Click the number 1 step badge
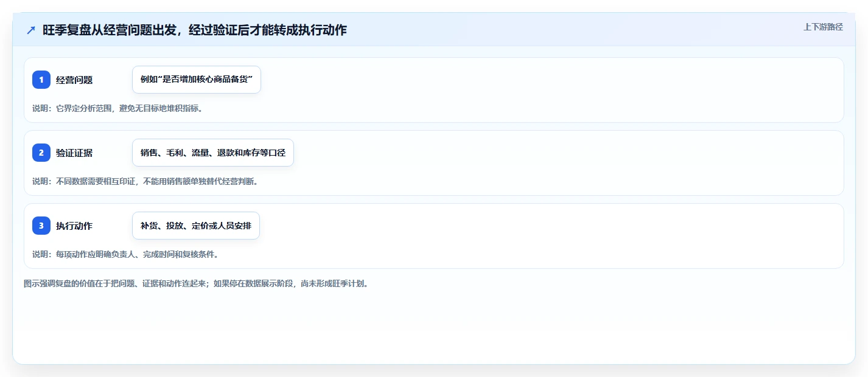Viewport: 868px width, 377px height. 41,80
